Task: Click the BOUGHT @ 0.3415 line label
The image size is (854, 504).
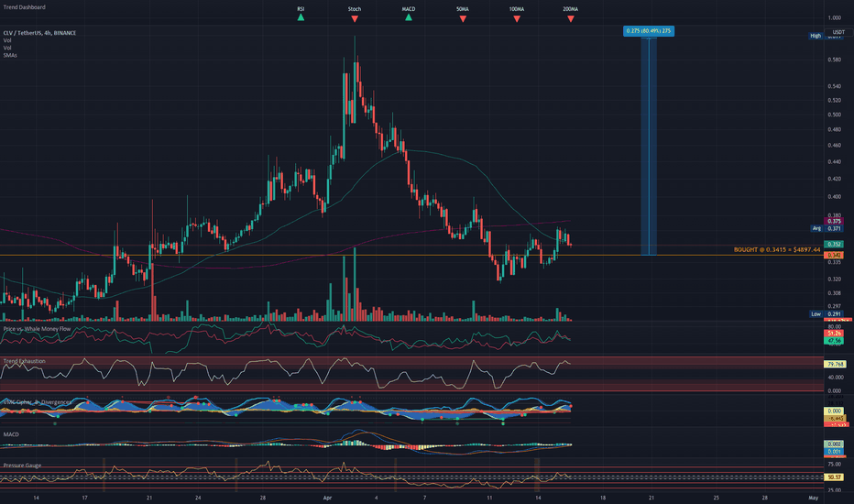Action: 777,249
